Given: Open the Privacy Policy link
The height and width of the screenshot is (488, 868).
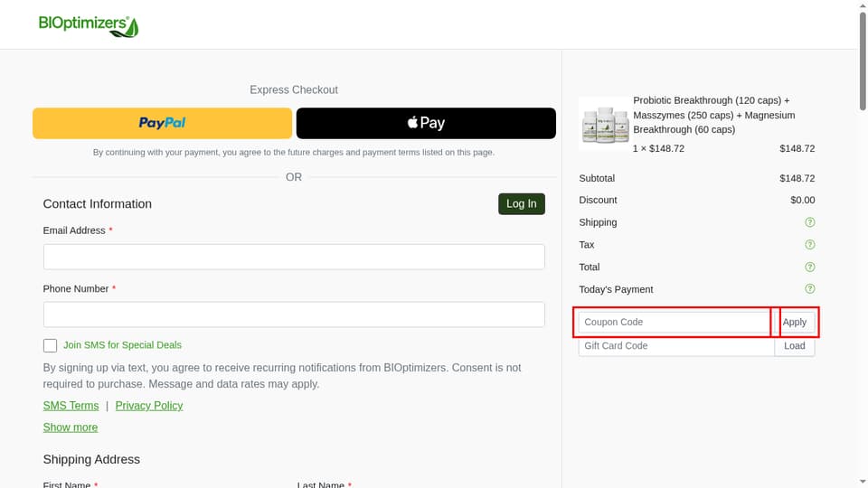Looking at the screenshot, I should pyautogui.click(x=149, y=406).
